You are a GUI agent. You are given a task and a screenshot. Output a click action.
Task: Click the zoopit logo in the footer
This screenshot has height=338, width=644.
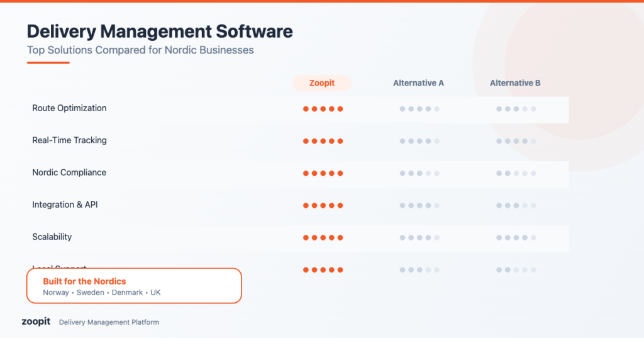click(x=35, y=322)
